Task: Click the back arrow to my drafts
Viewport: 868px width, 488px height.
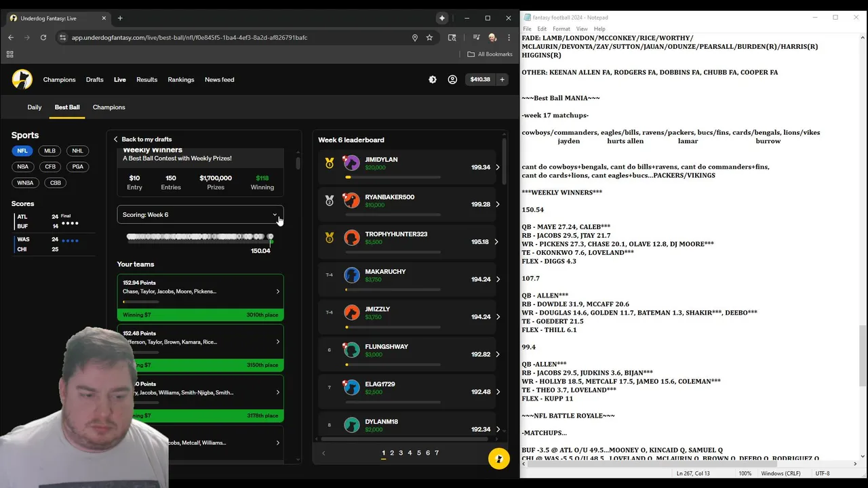Action: 115,139
